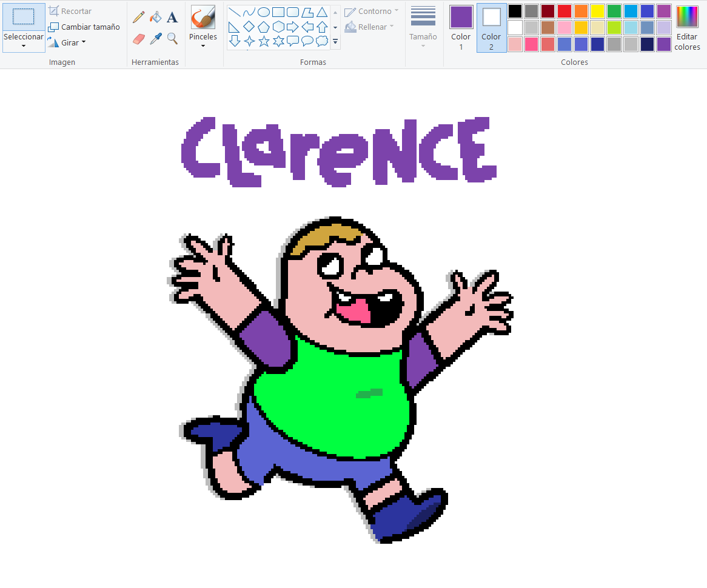707x588 pixels.
Task: Choose the Polygon shape
Action: [307, 12]
